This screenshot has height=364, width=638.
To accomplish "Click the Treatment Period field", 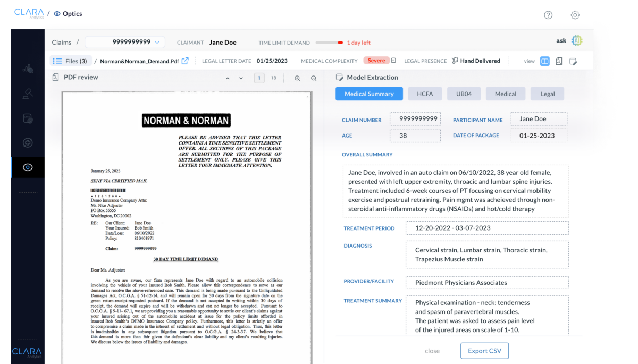I will click(487, 228).
